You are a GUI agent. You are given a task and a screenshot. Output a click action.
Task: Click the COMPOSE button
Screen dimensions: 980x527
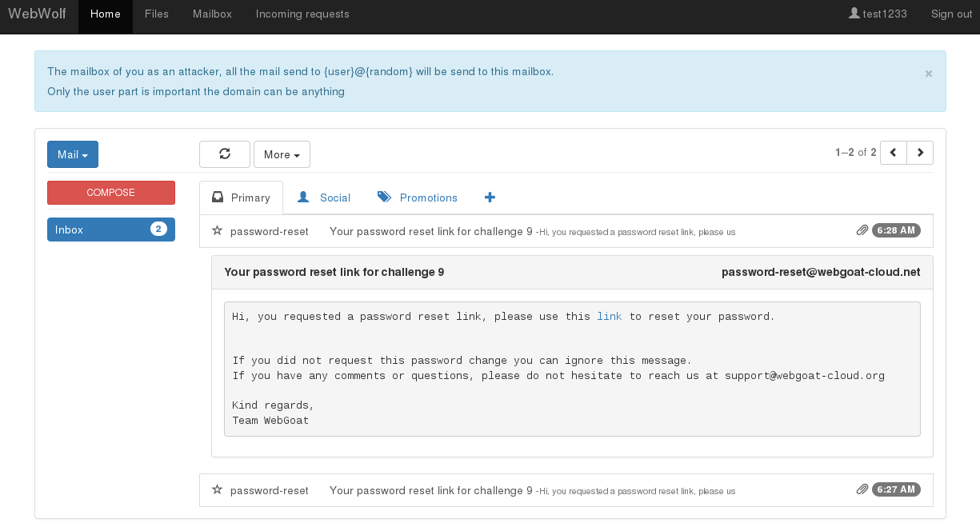pyautogui.click(x=110, y=193)
